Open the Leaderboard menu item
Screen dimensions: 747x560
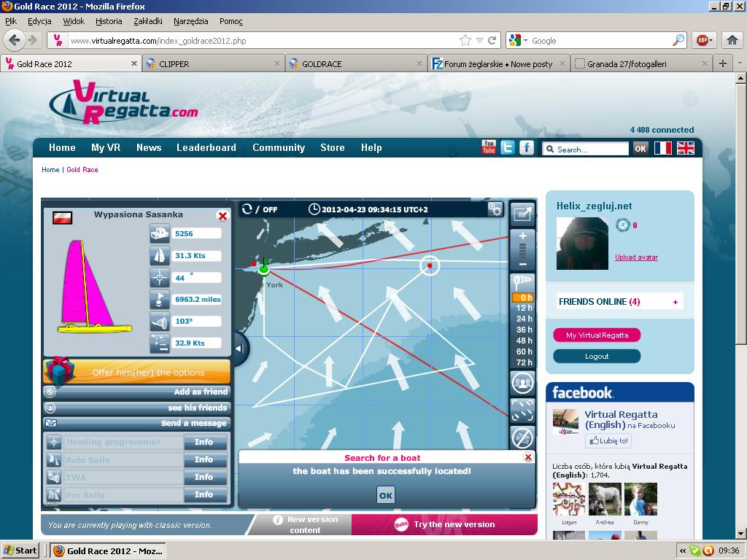point(206,147)
